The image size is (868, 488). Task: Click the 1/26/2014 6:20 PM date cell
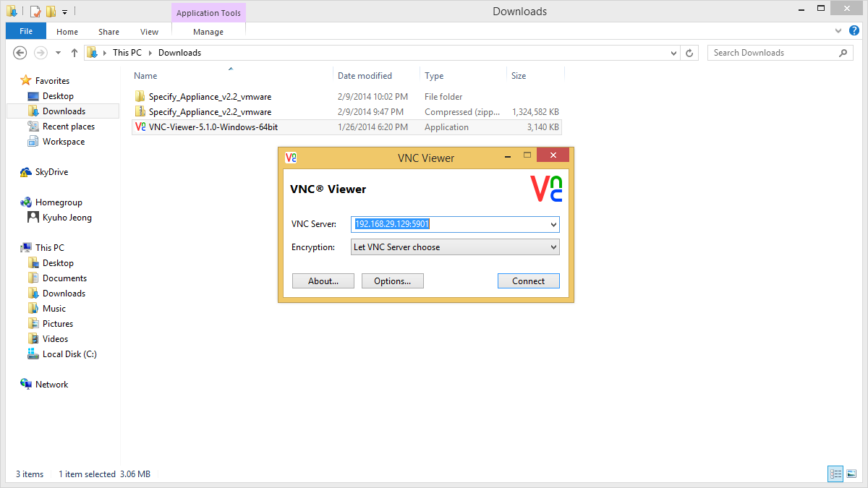click(373, 127)
